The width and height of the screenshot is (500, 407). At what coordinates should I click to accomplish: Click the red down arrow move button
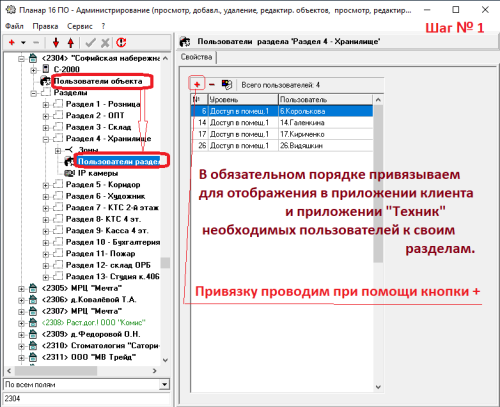(56, 43)
